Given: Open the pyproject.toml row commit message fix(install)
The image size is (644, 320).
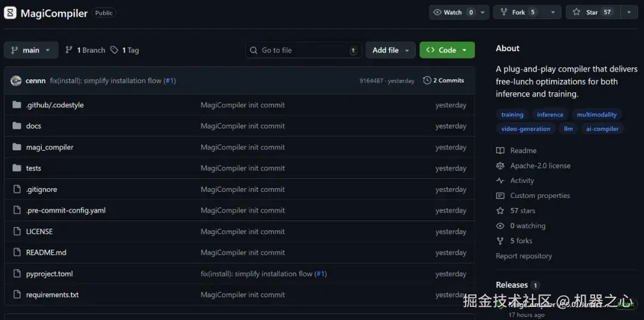Looking at the screenshot, I should pos(256,274).
